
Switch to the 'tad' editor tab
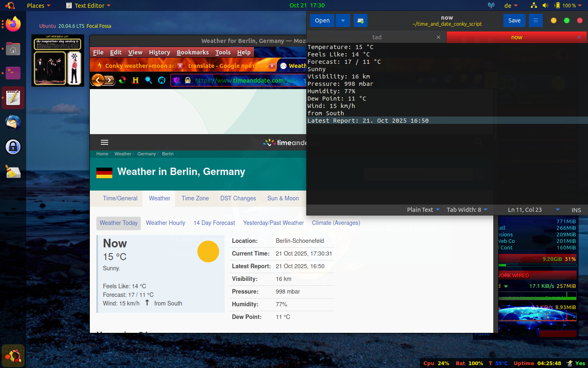[x=376, y=37]
